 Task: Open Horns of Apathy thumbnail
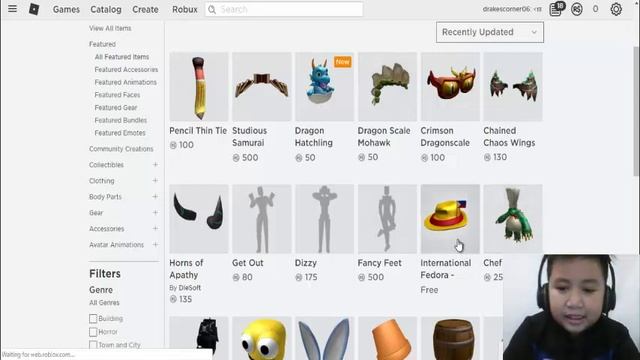[x=199, y=219]
